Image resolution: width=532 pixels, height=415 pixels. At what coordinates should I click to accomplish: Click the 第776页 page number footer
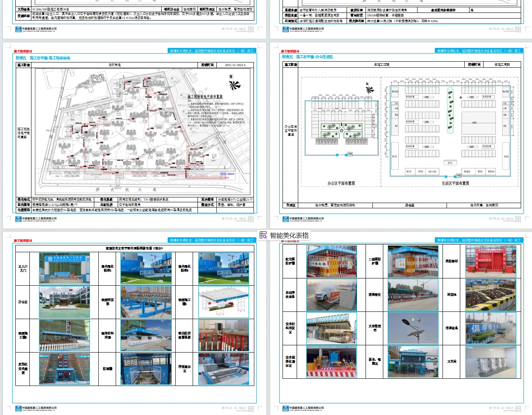pos(234,408)
